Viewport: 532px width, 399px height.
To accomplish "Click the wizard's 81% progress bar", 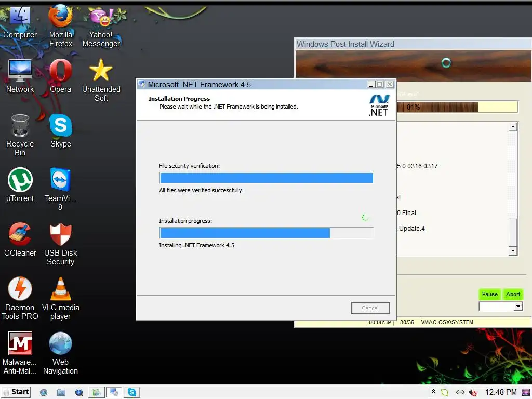I will coord(457,107).
